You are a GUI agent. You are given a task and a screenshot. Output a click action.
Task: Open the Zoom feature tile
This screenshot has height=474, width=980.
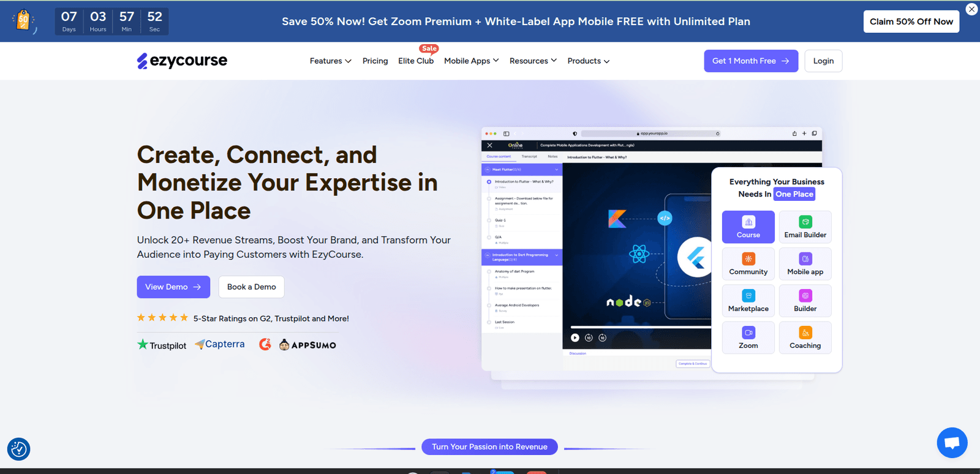pyautogui.click(x=748, y=337)
